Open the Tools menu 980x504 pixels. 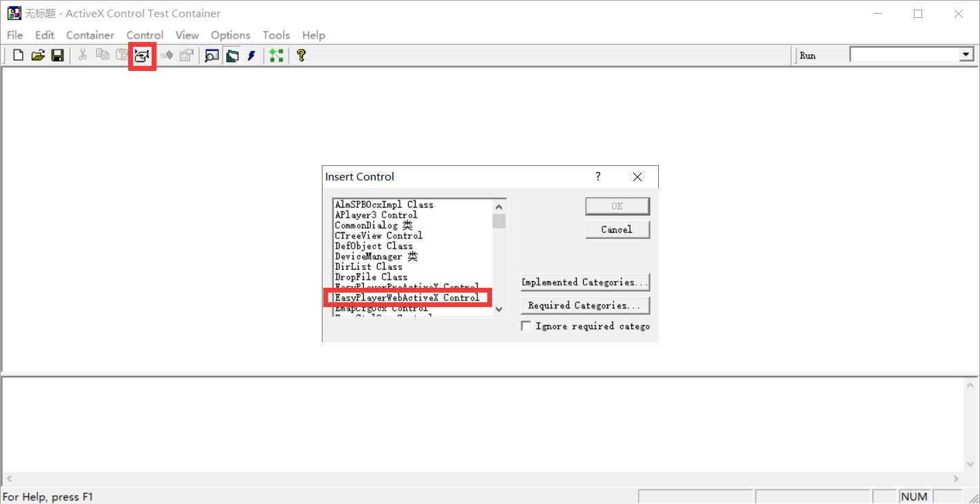276,35
